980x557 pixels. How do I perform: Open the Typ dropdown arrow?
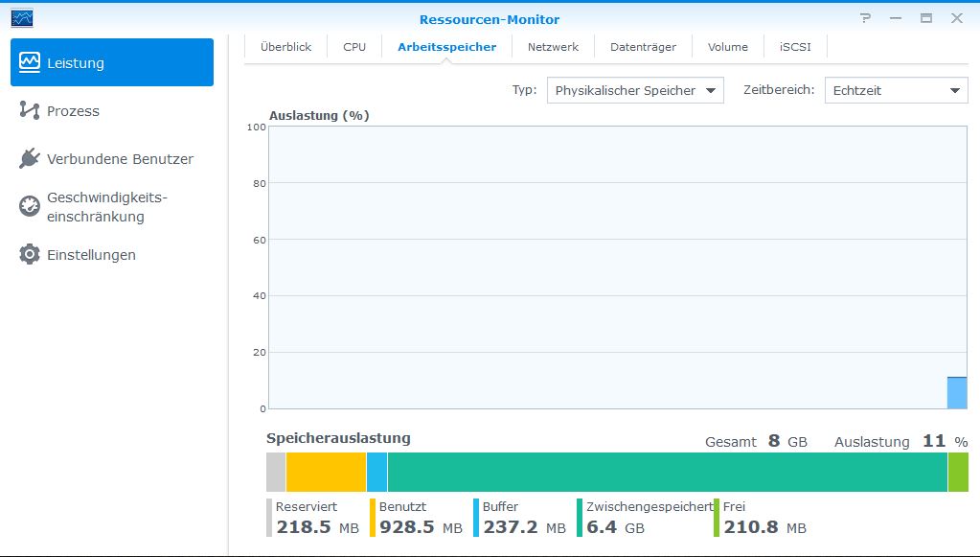711,91
